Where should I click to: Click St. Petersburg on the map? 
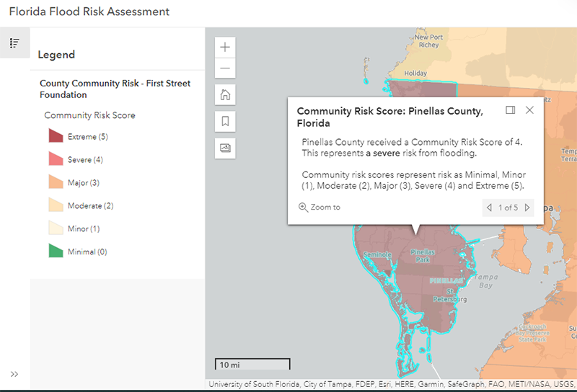[449, 295]
